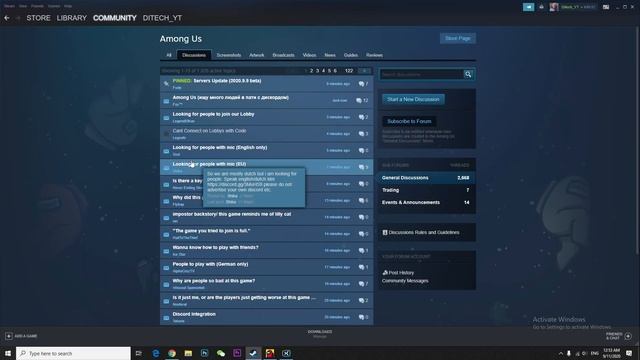Viewport: 640px width, 360px height.
Task: Switch to the News tab
Action: tap(330, 55)
